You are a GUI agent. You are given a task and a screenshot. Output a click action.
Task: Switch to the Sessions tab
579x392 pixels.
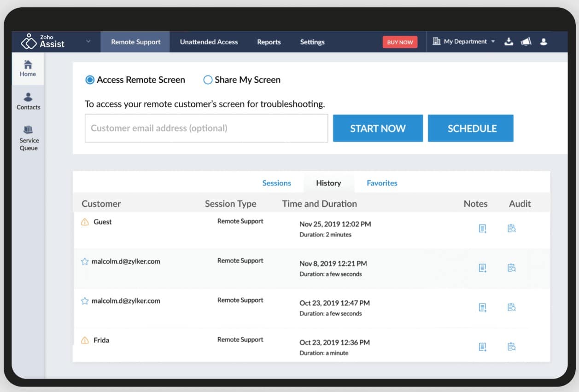pyautogui.click(x=277, y=183)
